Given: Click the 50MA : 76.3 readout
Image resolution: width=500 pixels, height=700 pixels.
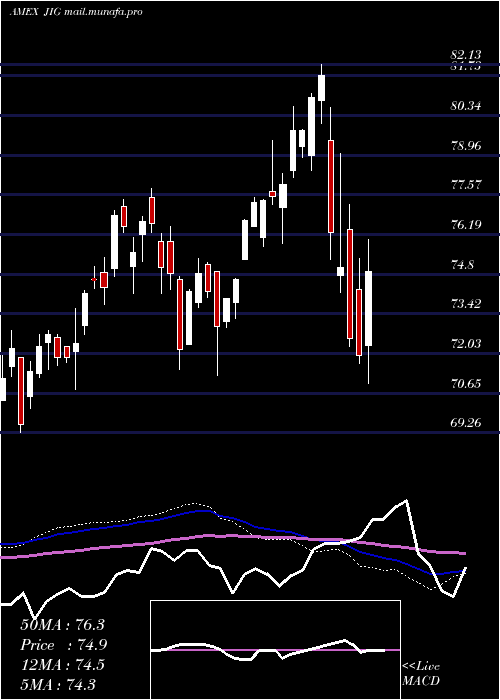Looking at the screenshot, I should 62,625.
